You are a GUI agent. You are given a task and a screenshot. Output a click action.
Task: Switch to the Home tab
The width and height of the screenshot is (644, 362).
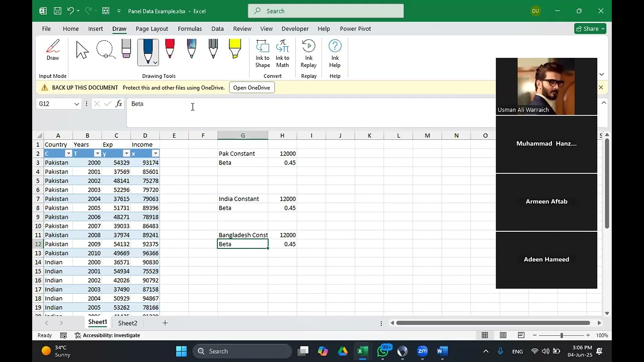point(70,29)
